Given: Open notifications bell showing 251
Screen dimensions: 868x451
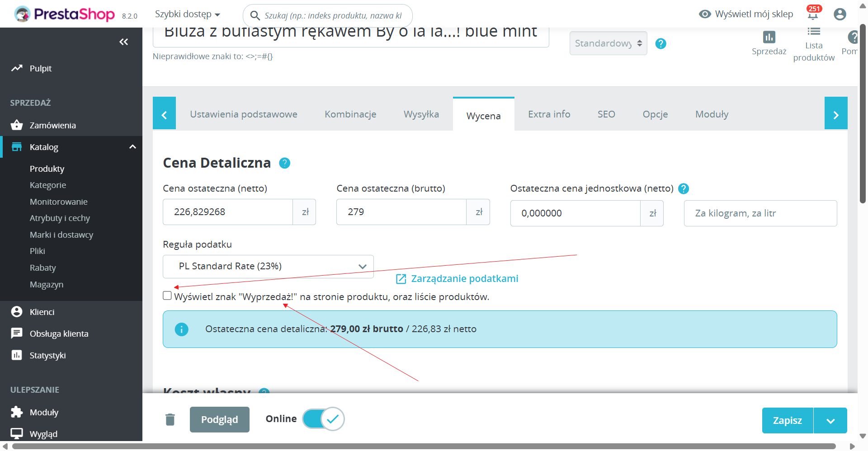Looking at the screenshot, I should [813, 14].
